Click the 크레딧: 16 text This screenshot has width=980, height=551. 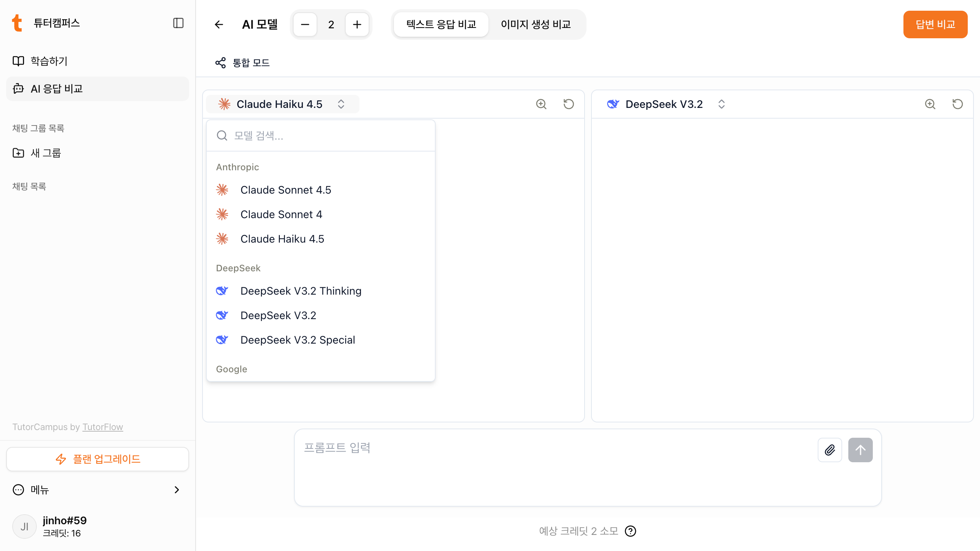click(x=62, y=533)
